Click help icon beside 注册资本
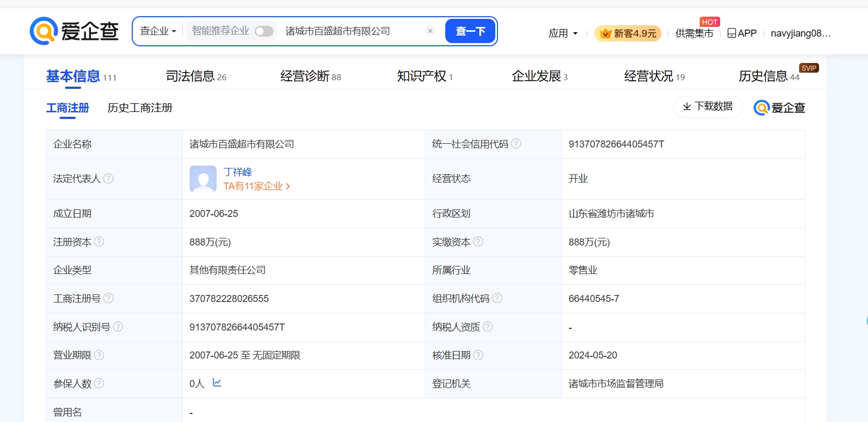The width and height of the screenshot is (868, 422). 99,242
